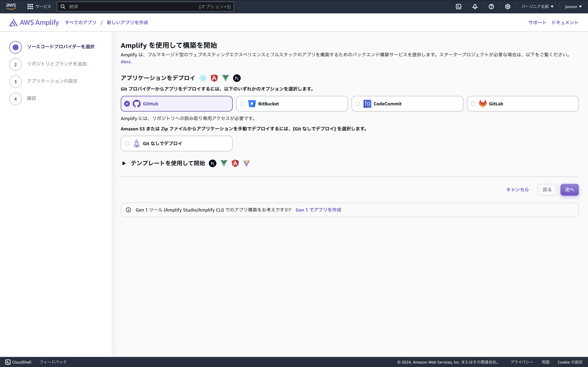Open ドキュメント at the top right
The height and width of the screenshot is (367, 588).
(565, 22)
